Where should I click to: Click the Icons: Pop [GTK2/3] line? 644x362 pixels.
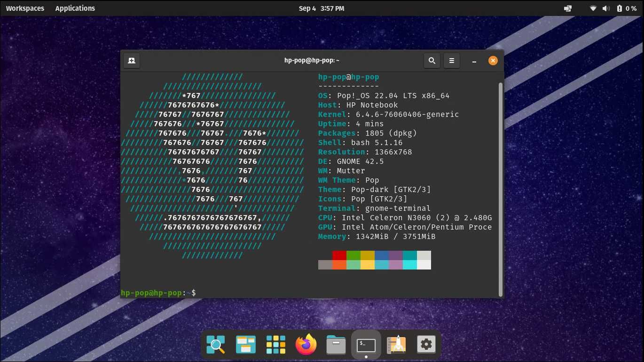363,199
